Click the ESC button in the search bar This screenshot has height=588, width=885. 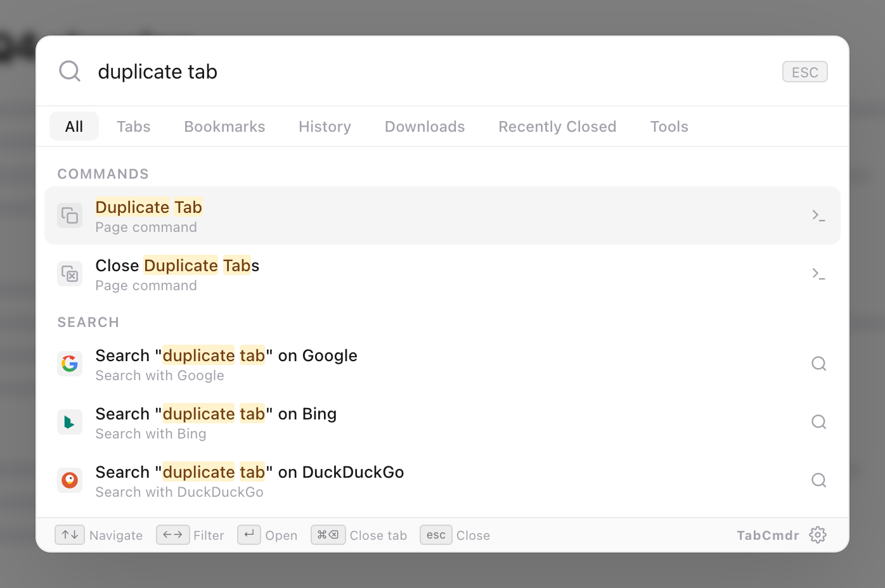pyautogui.click(x=804, y=72)
